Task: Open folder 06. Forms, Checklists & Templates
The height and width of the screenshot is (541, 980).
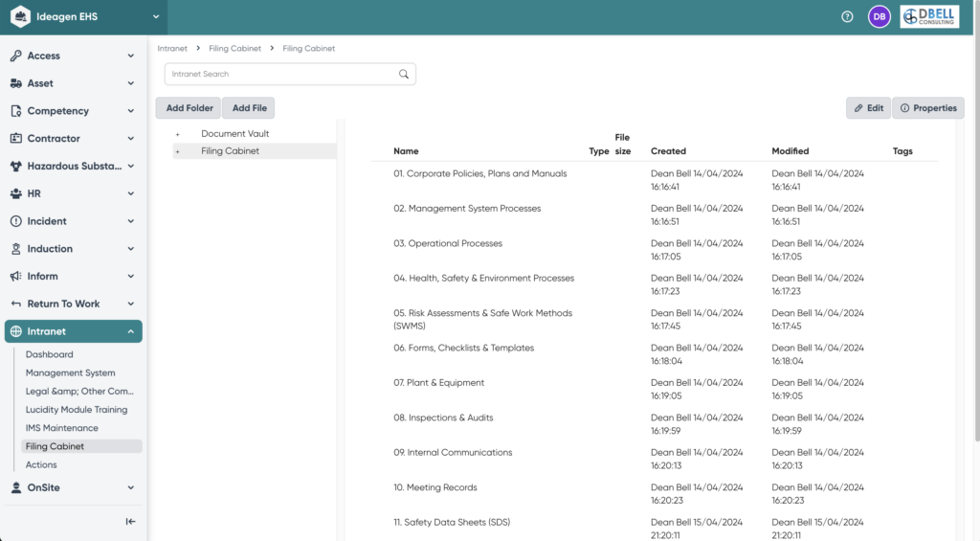Action: (464, 348)
